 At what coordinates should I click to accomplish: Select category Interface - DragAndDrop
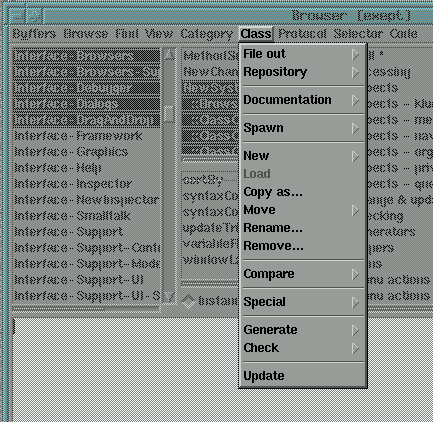(86, 120)
